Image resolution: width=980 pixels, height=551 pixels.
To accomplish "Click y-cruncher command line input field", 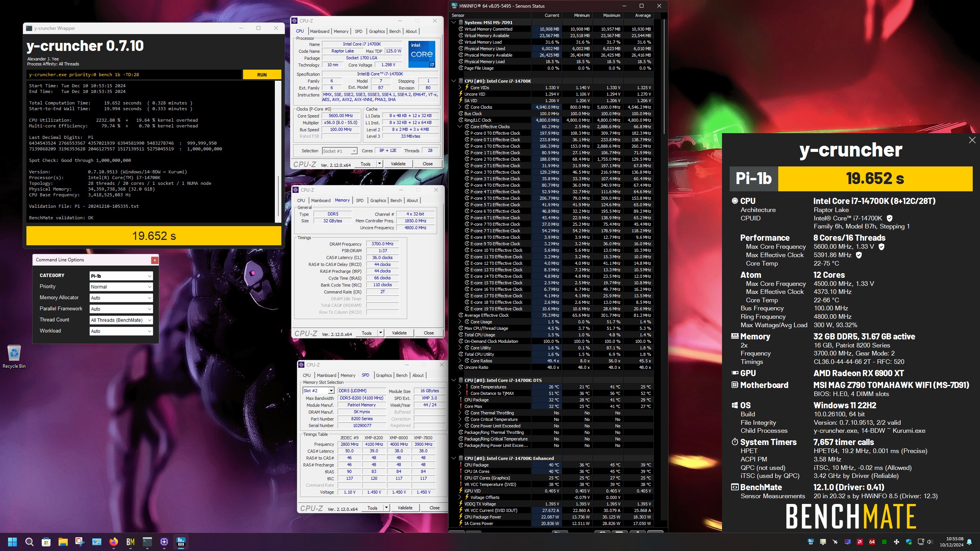I will pos(134,75).
